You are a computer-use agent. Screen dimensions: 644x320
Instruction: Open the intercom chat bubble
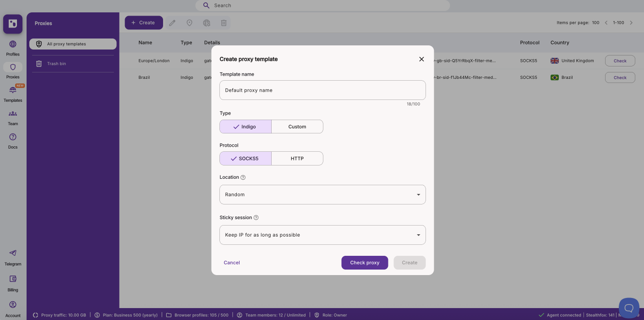[x=629, y=309]
